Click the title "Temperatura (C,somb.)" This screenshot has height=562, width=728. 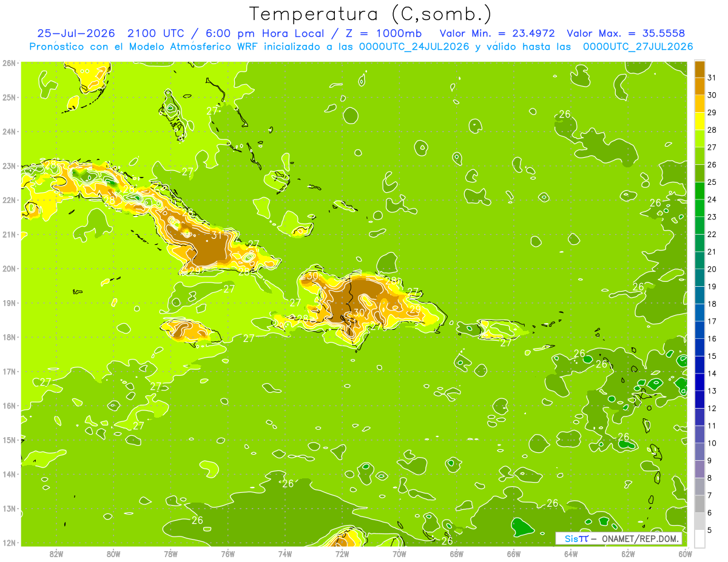point(370,14)
